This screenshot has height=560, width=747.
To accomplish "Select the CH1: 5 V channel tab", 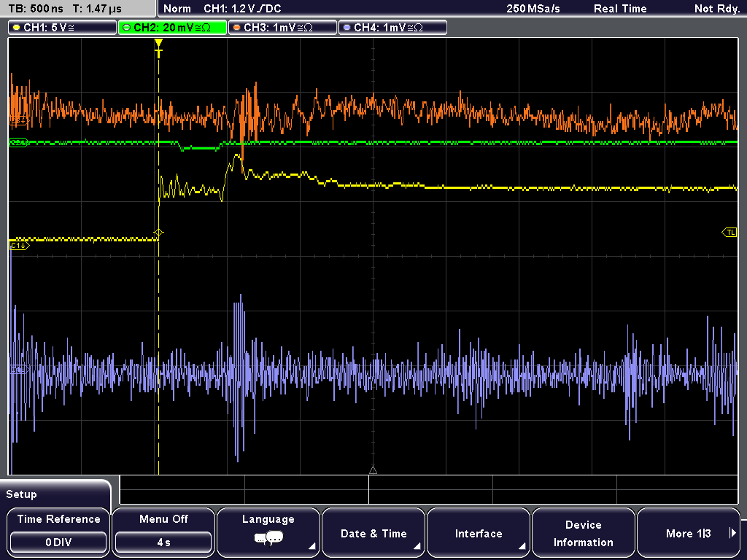I will point(63,28).
